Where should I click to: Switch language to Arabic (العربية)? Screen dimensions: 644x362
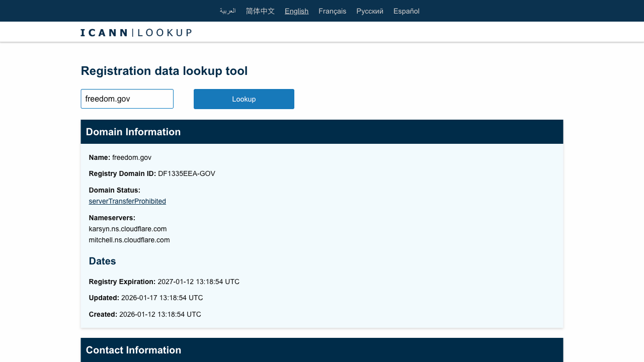227,11
